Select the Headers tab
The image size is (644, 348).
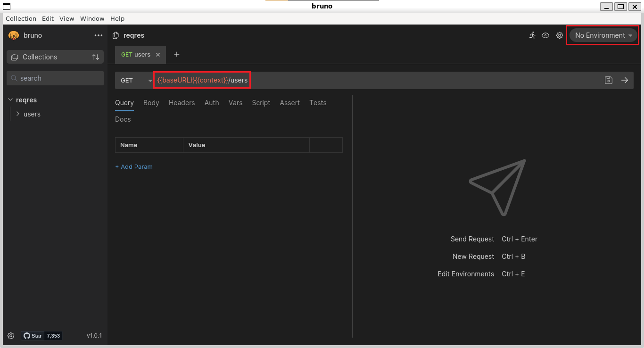coord(182,103)
